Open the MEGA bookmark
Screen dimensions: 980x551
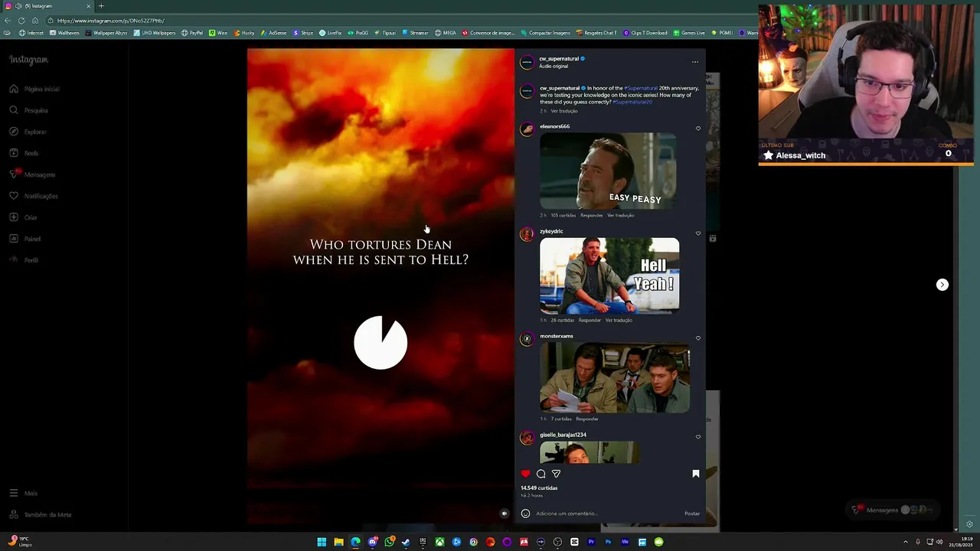446,33
